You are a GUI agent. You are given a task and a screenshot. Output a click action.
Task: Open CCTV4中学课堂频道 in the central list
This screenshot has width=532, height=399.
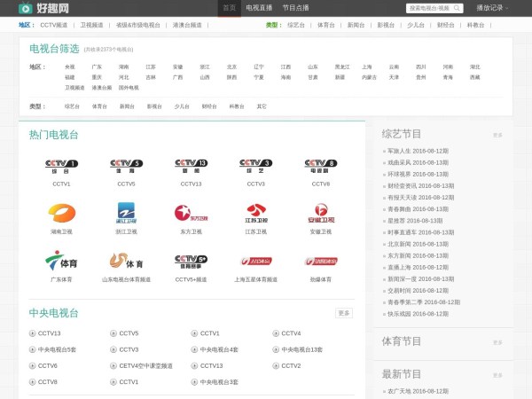point(145,365)
